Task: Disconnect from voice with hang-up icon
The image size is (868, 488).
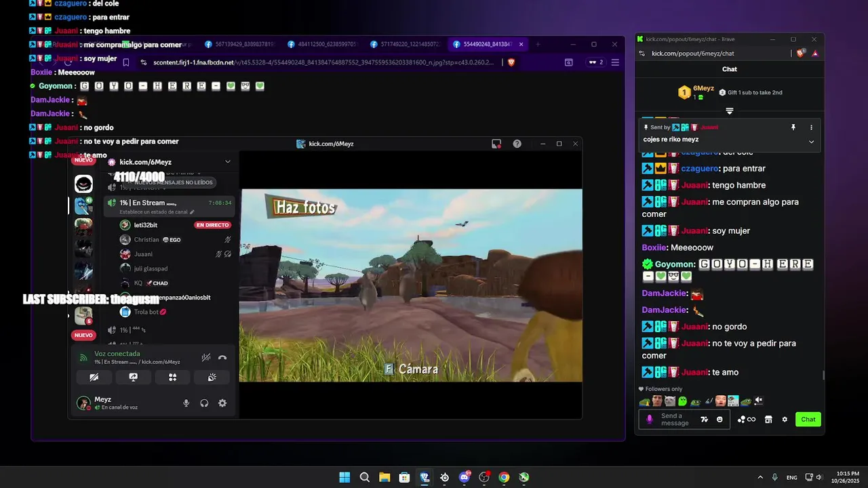Action: [222, 357]
